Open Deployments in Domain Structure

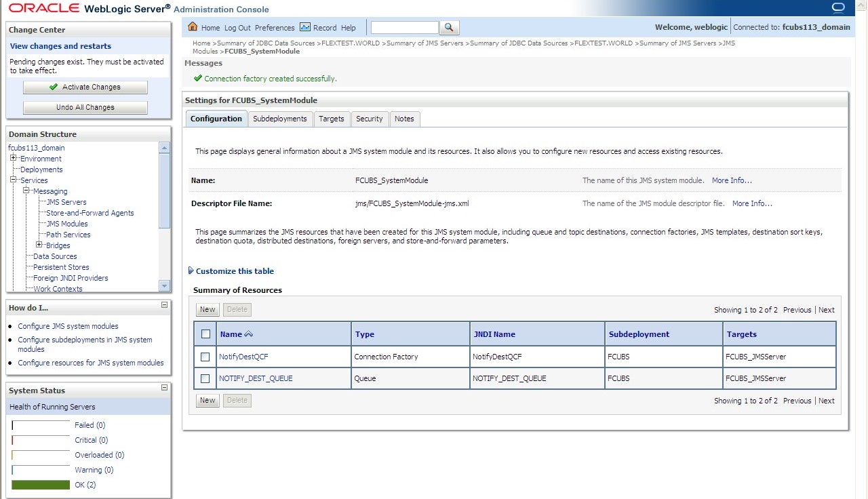pyautogui.click(x=41, y=169)
